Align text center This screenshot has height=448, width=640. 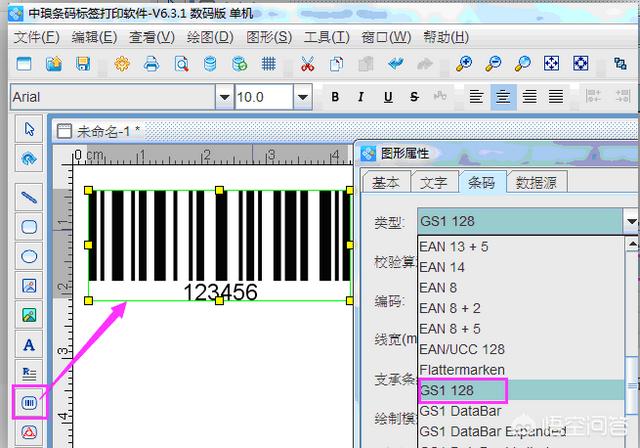(503, 97)
